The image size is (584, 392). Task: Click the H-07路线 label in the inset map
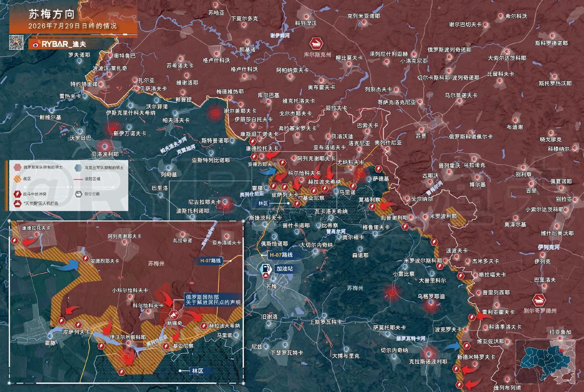[x=211, y=261]
